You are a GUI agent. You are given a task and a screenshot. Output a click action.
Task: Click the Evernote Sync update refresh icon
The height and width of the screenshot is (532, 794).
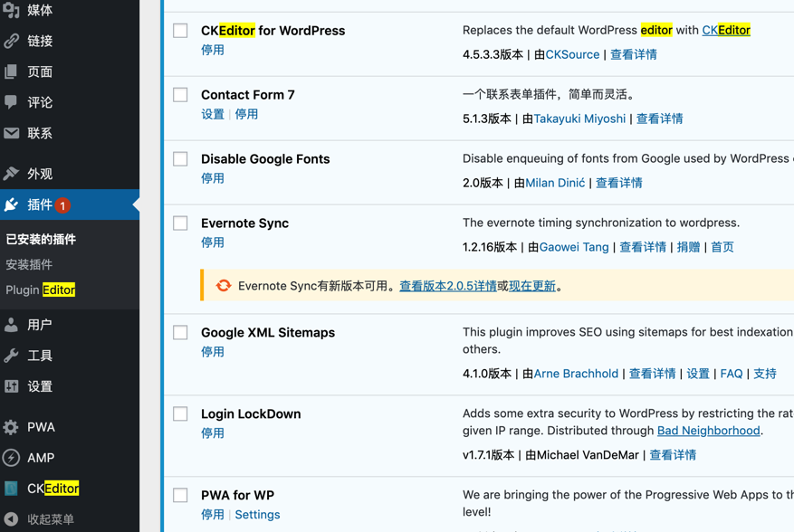click(224, 286)
